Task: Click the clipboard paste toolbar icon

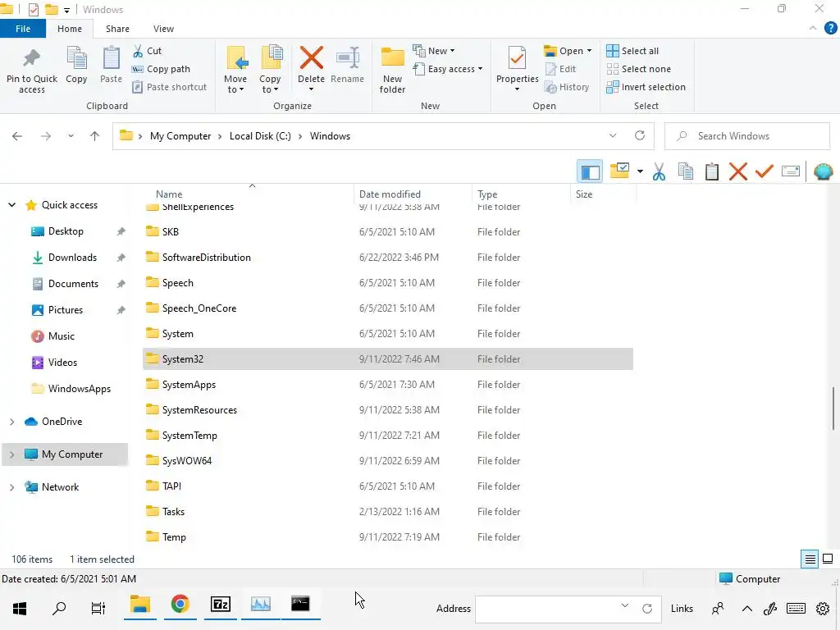Action: [712, 172]
